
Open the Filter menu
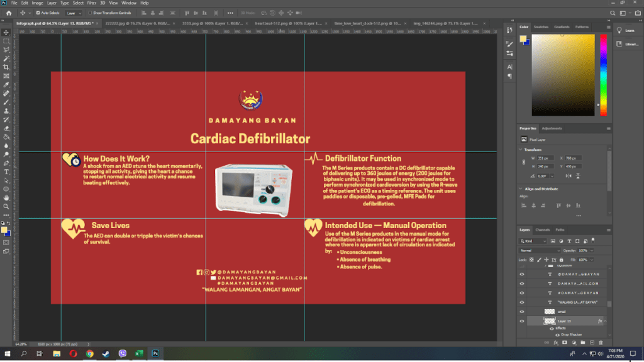click(92, 3)
